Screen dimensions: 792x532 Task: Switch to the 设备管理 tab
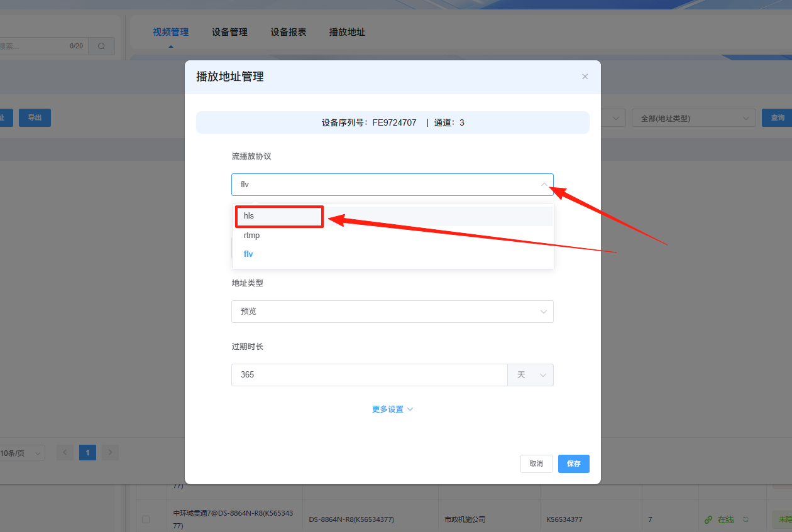click(229, 32)
